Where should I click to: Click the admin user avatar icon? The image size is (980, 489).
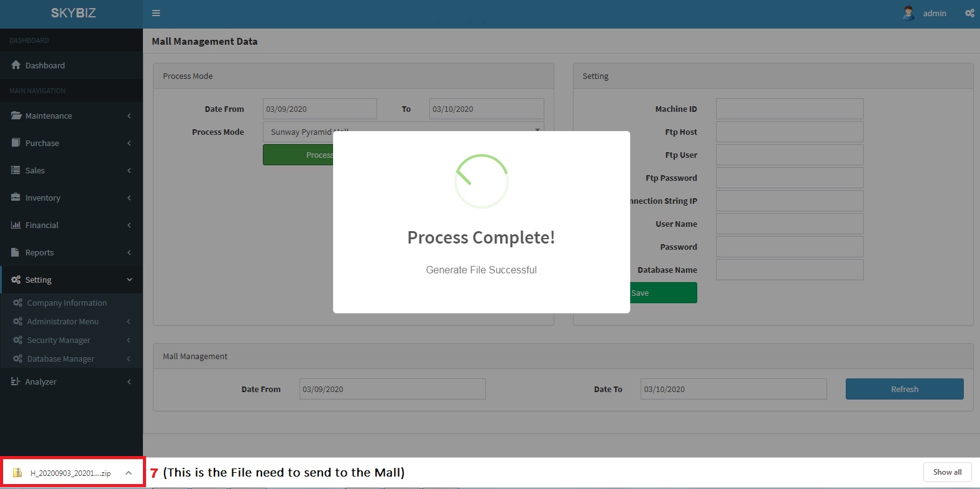point(909,13)
